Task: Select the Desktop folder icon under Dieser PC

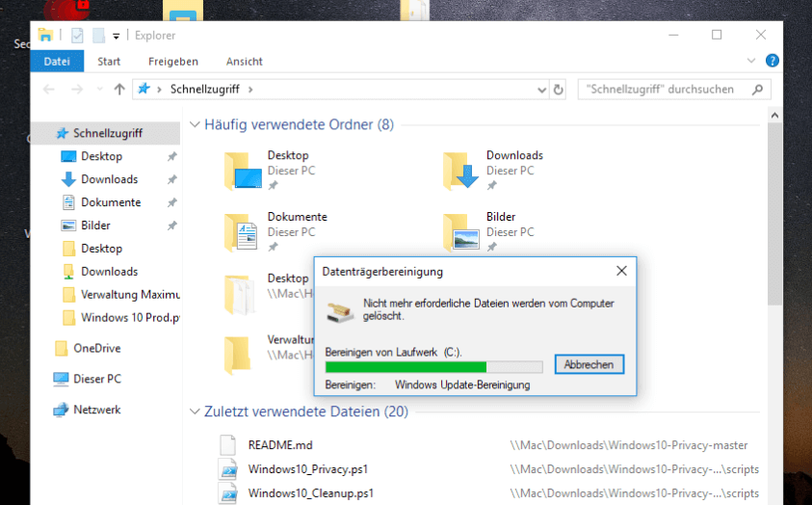Action: click(x=243, y=171)
